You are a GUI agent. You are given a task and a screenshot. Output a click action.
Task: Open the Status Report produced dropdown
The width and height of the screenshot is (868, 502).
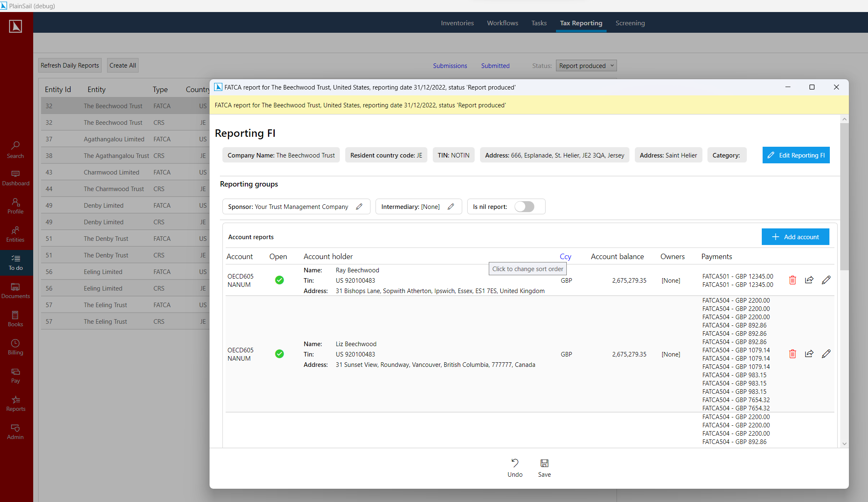[x=586, y=65]
